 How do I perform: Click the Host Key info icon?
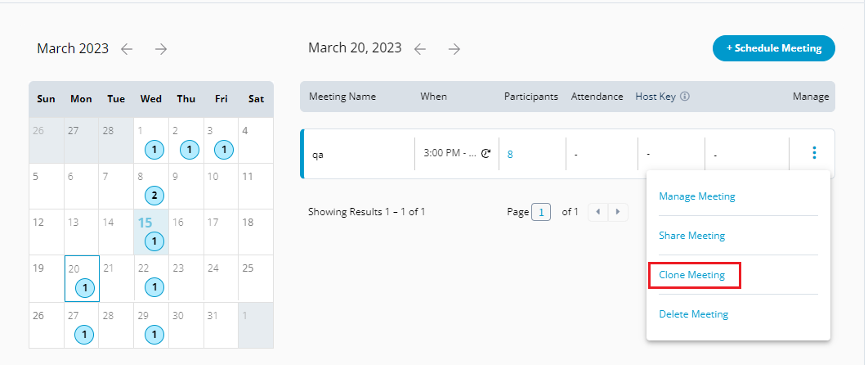tap(685, 97)
